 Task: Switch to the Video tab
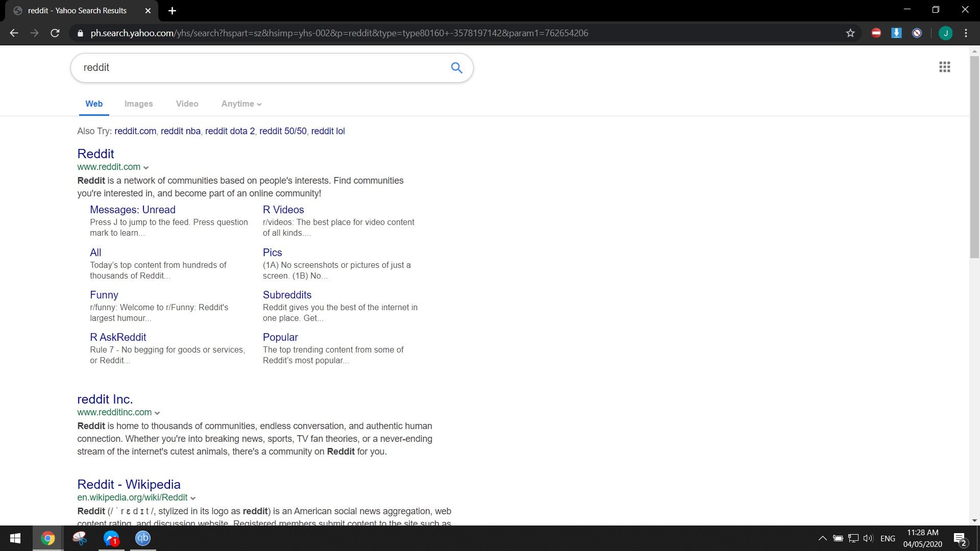[x=187, y=104]
